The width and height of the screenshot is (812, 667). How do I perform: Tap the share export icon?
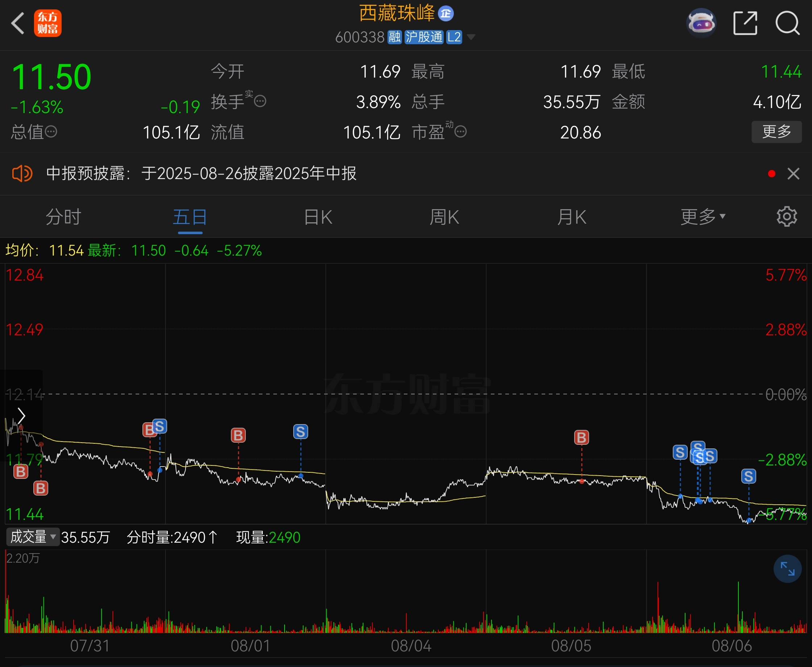pos(745,23)
